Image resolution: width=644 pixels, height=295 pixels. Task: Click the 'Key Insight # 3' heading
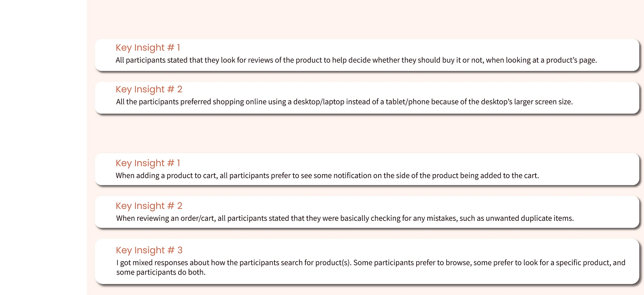click(149, 250)
